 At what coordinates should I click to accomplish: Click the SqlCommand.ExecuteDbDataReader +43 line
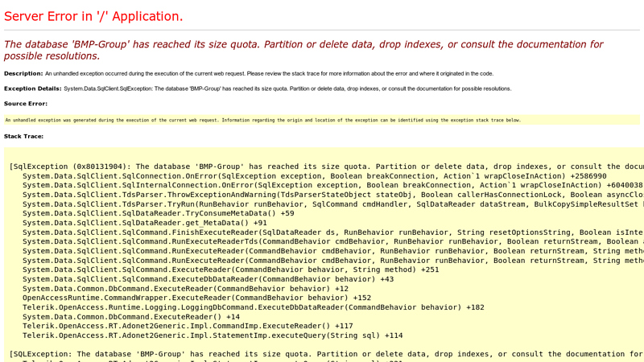coord(208,279)
